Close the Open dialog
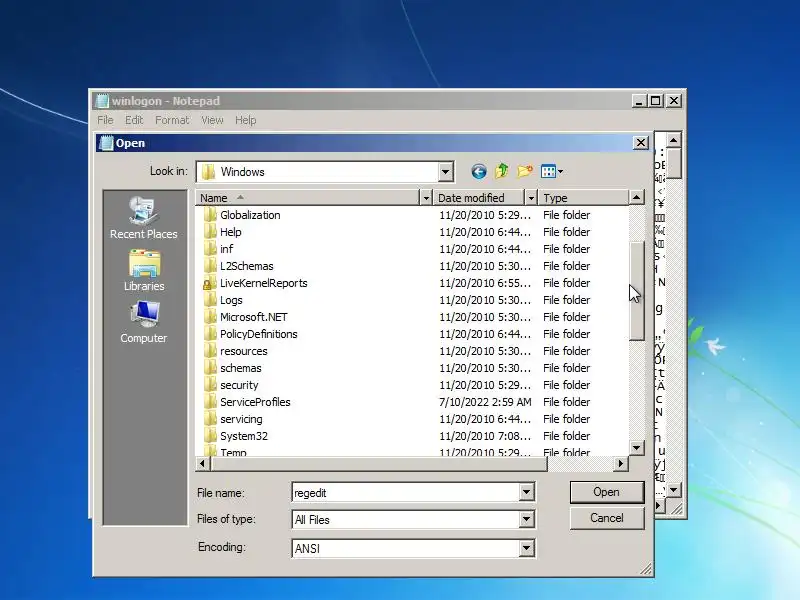800x600 pixels. click(x=641, y=143)
